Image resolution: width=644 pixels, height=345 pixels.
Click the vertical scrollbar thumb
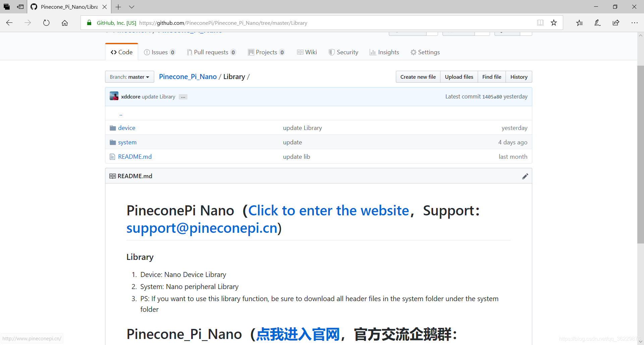click(640, 154)
